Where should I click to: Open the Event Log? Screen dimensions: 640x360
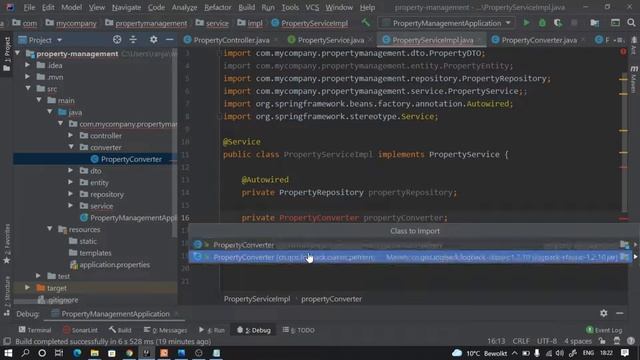(604, 330)
